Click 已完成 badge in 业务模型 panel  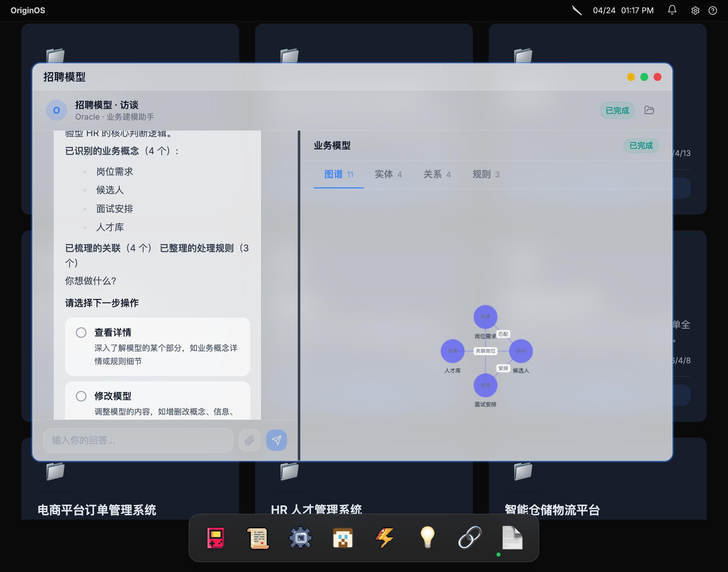(641, 146)
